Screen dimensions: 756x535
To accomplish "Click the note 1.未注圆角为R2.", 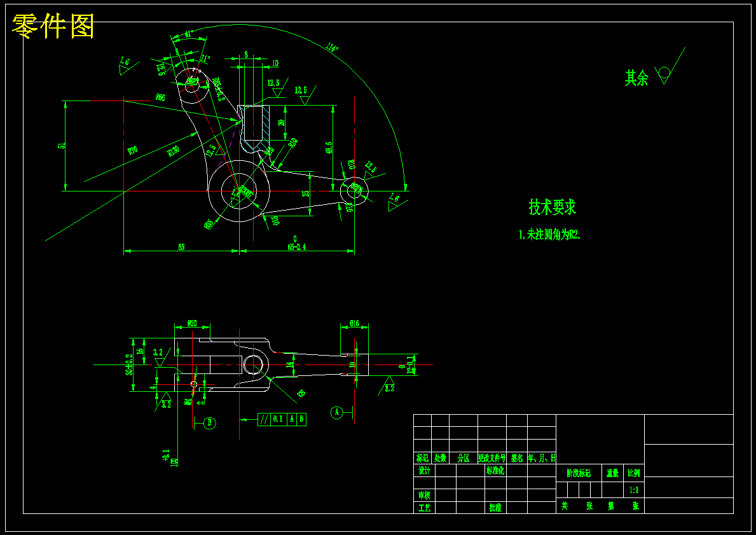I will pos(549,235).
